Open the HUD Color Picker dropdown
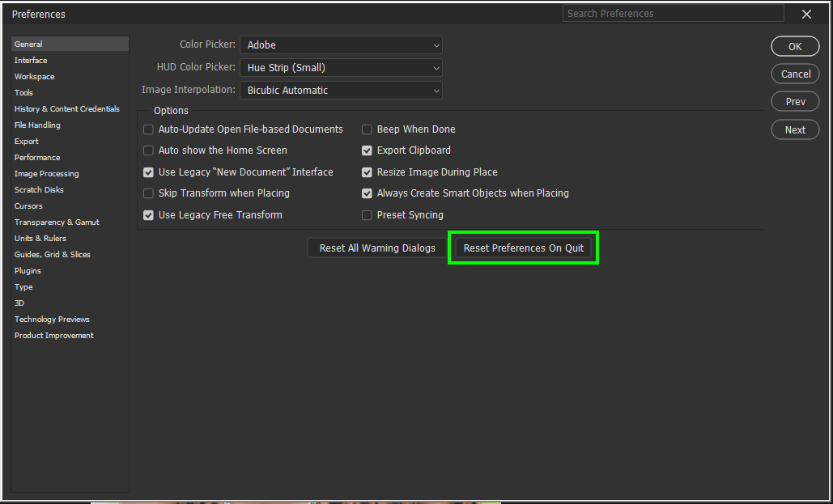The image size is (833, 504). pyautogui.click(x=340, y=67)
